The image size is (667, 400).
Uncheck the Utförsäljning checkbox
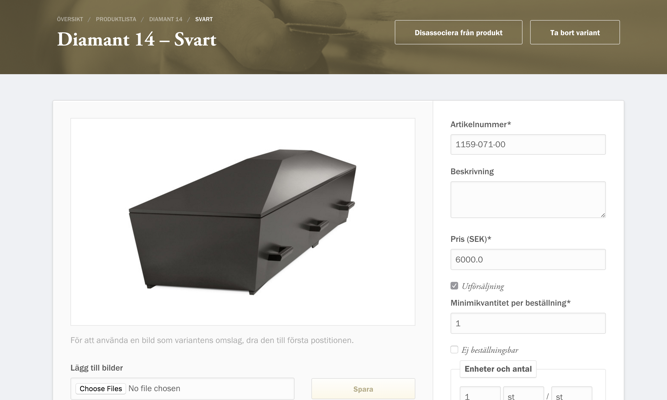[454, 286]
